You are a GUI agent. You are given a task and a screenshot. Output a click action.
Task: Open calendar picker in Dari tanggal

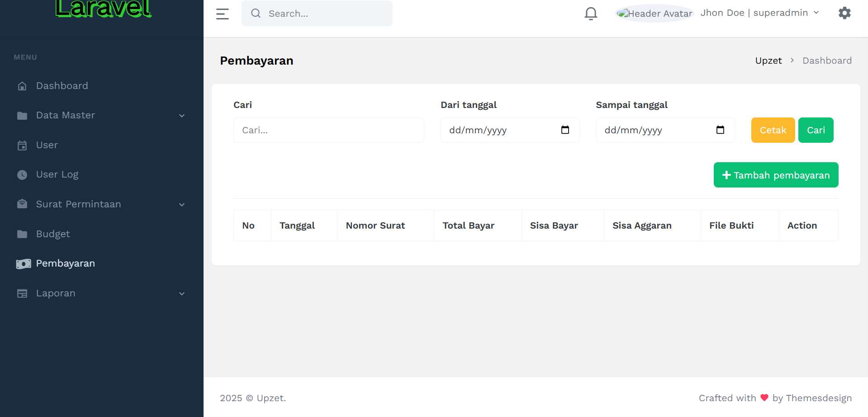click(x=565, y=130)
